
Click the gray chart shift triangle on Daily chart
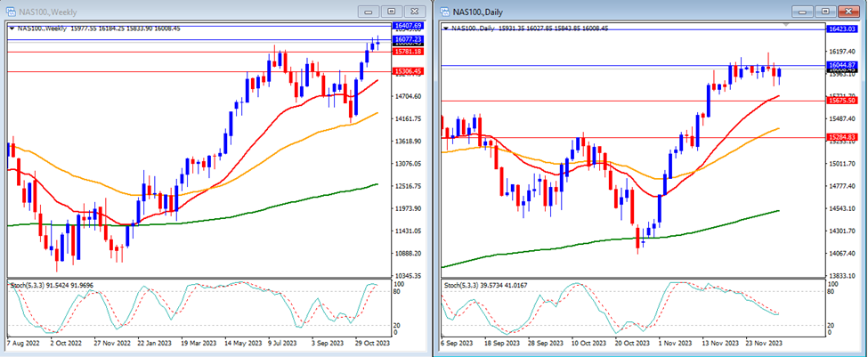click(788, 26)
